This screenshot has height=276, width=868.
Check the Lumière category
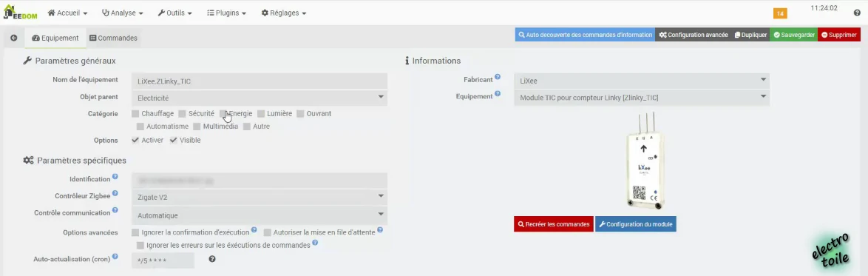pos(261,114)
